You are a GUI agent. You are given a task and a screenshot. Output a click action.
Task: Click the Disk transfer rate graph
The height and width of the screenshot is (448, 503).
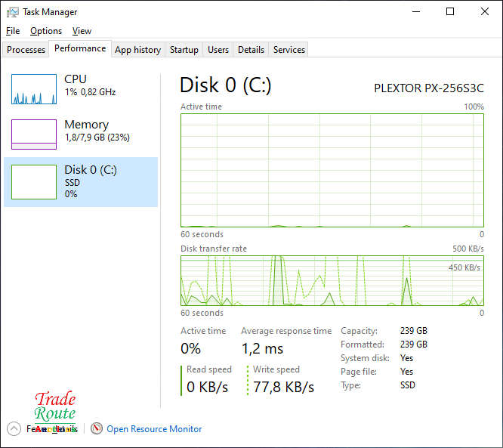332,280
